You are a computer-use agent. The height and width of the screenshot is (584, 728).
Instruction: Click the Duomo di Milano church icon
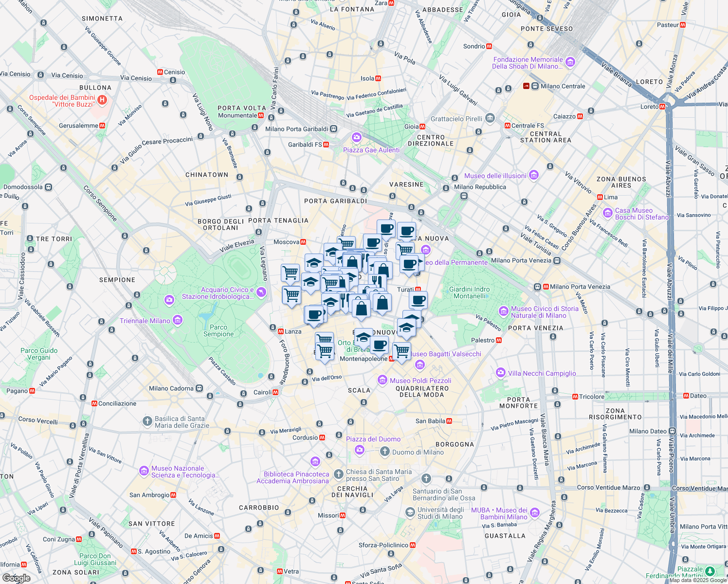(x=385, y=452)
